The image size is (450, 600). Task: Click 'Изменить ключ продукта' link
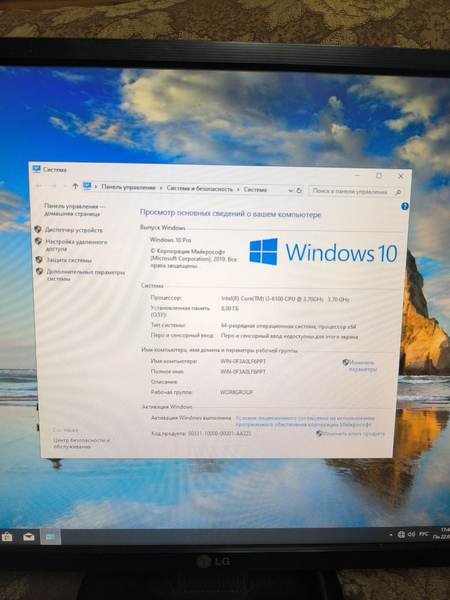coord(354,434)
